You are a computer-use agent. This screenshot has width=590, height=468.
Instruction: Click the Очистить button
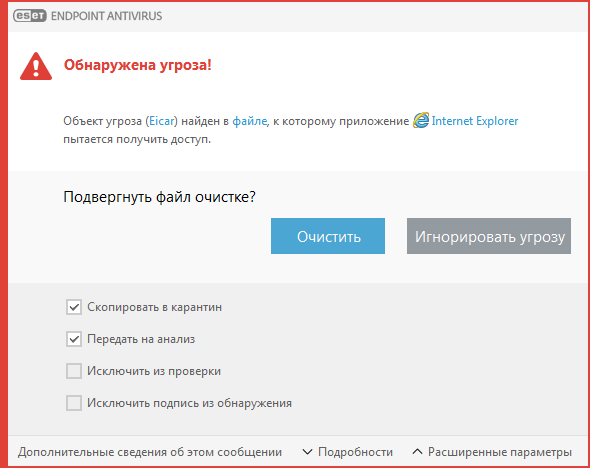328,236
